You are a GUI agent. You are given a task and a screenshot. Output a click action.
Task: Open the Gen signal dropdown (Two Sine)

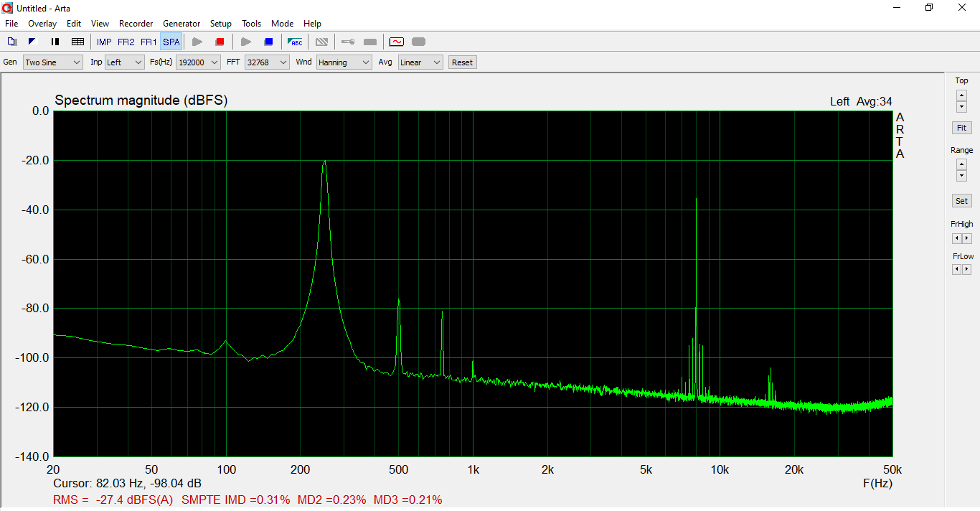click(x=53, y=62)
